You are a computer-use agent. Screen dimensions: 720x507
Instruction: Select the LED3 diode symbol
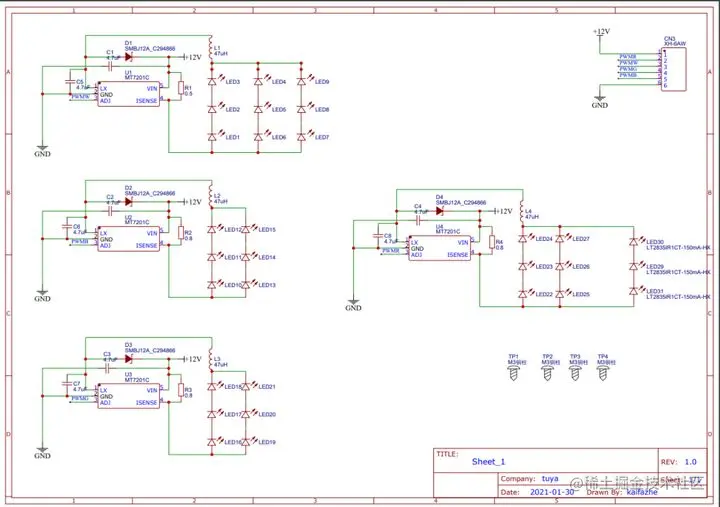[x=212, y=81]
